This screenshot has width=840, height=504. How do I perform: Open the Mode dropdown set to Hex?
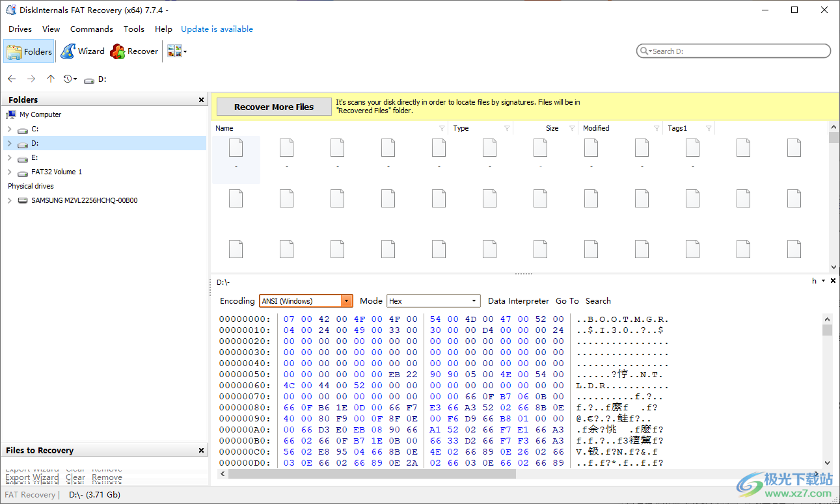[x=473, y=300]
